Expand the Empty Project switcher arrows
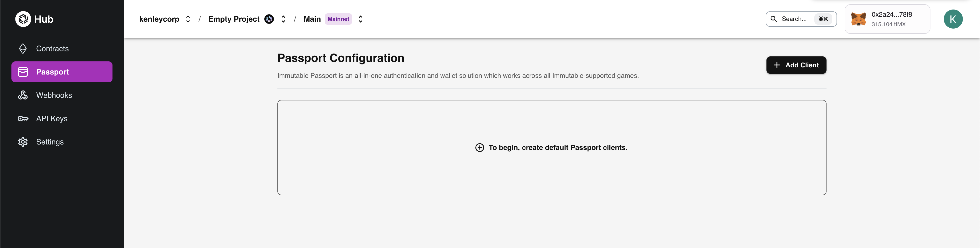Image resolution: width=980 pixels, height=248 pixels. 283,19
